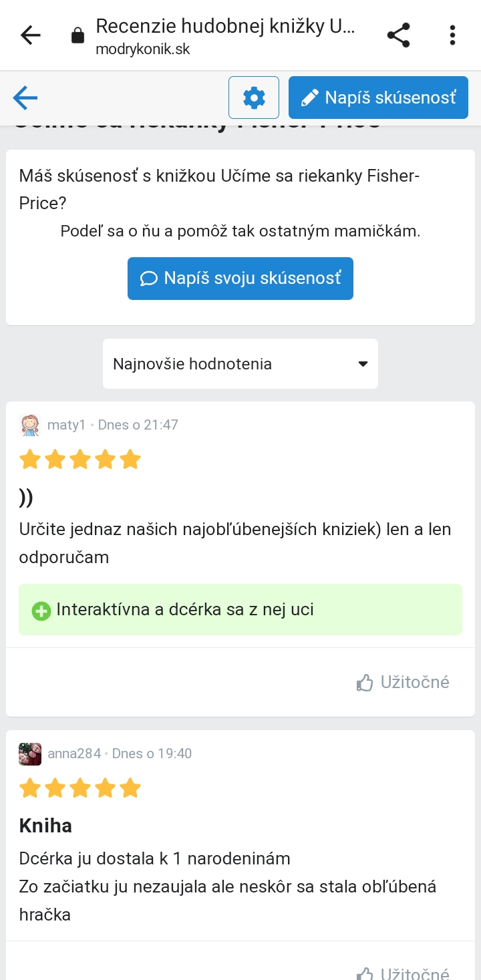Open maty1 user profile link
Image resolution: width=481 pixels, height=980 pixels.
pyautogui.click(x=67, y=425)
